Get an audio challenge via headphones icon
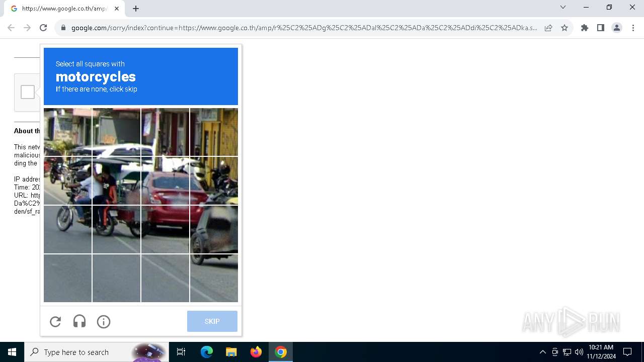 (x=79, y=321)
